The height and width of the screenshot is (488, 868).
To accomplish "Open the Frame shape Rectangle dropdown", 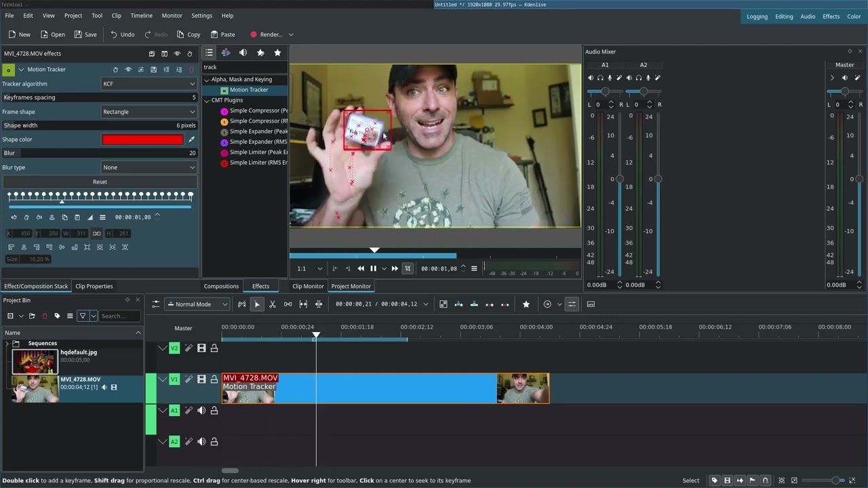I will click(149, 112).
